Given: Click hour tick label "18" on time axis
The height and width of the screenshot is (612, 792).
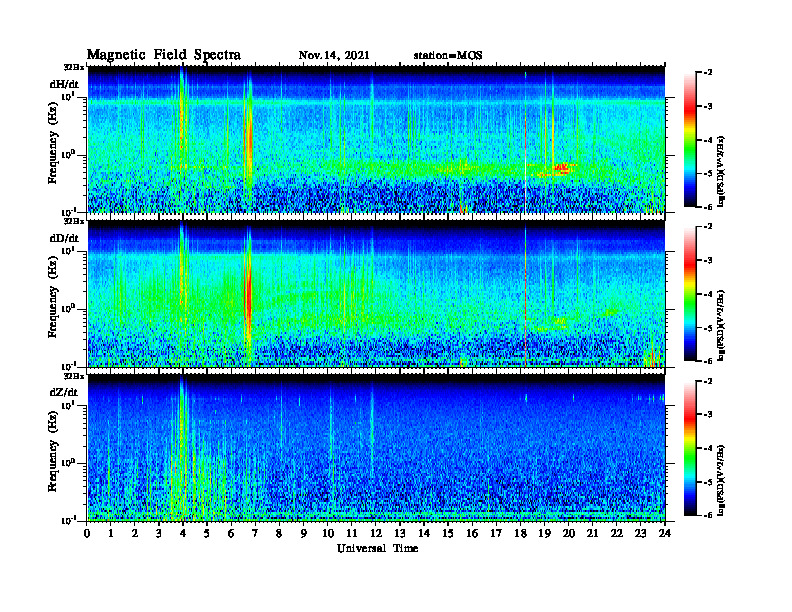Looking at the screenshot, I should pyautogui.click(x=520, y=533).
